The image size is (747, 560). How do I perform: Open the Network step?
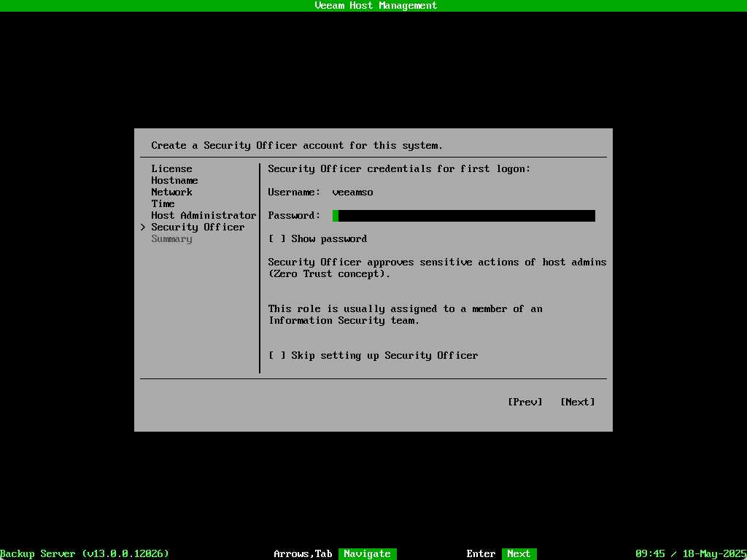pyautogui.click(x=171, y=192)
